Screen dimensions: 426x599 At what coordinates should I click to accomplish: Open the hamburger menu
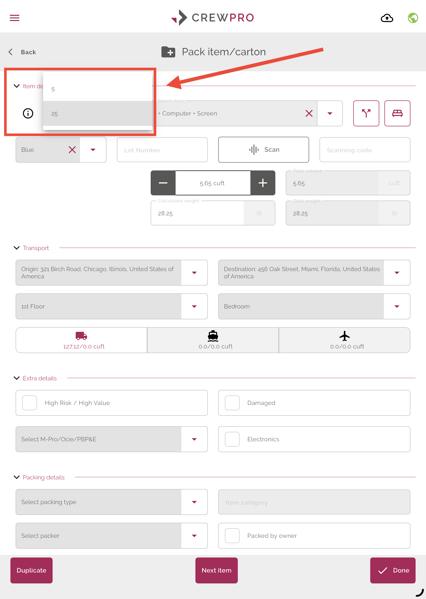15,18
